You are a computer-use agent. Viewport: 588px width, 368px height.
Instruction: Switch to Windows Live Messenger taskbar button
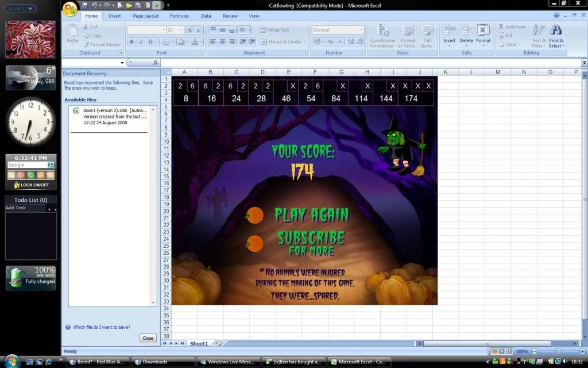tap(229, 362)
